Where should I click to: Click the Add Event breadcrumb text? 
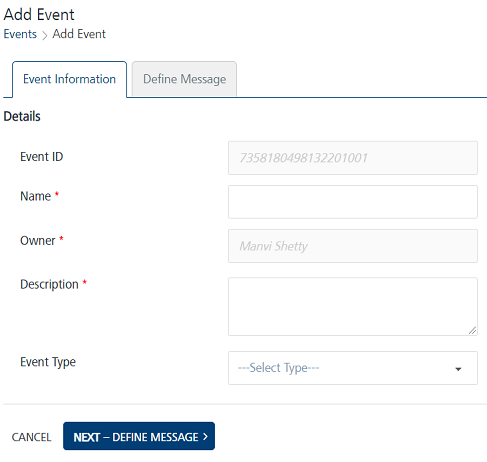pos(79,34)
